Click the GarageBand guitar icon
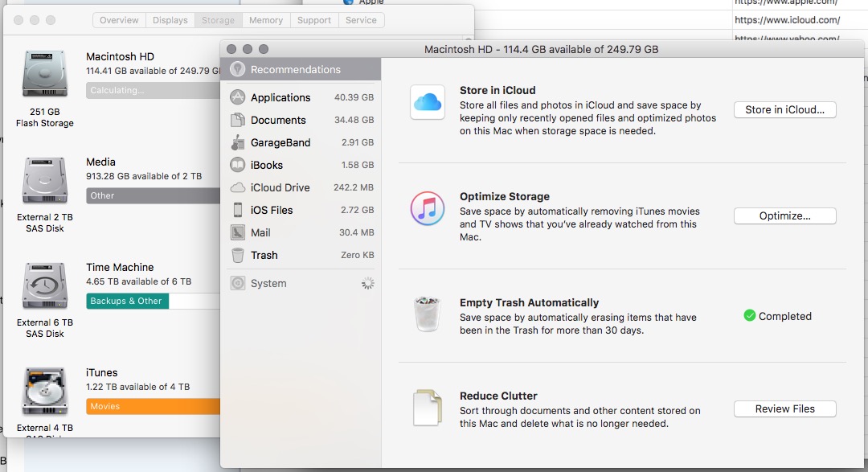868x472 pixels. pos(237,142)
